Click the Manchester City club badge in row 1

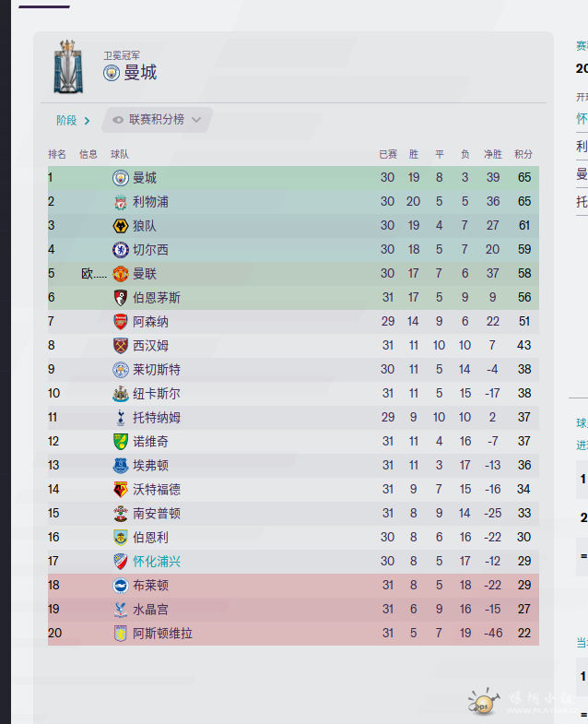tap(120, 178)
